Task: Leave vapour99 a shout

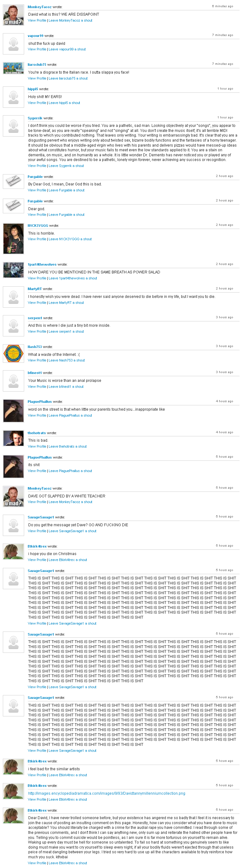Action: pyautogui.click(x=67, y=49)
